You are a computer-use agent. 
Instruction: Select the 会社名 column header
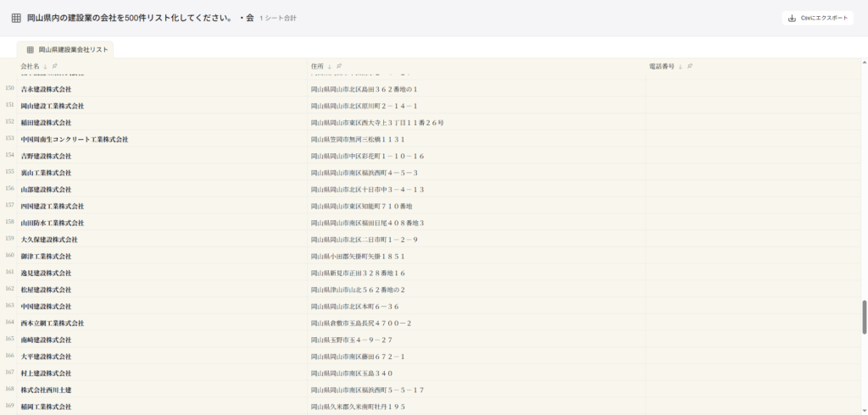tap(162, 66)
